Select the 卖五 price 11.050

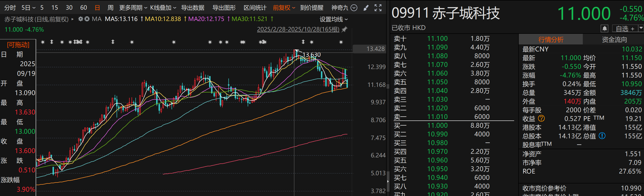coord(437,82)
